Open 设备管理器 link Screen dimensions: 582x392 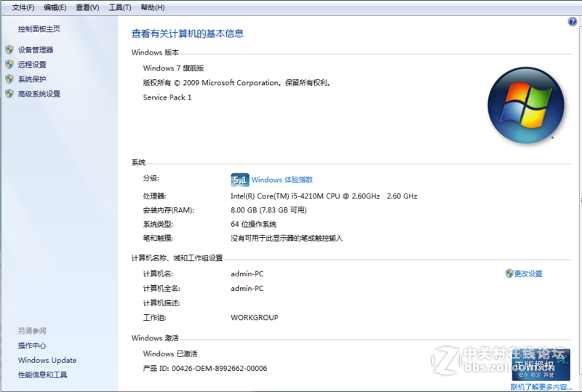[36, 49]
